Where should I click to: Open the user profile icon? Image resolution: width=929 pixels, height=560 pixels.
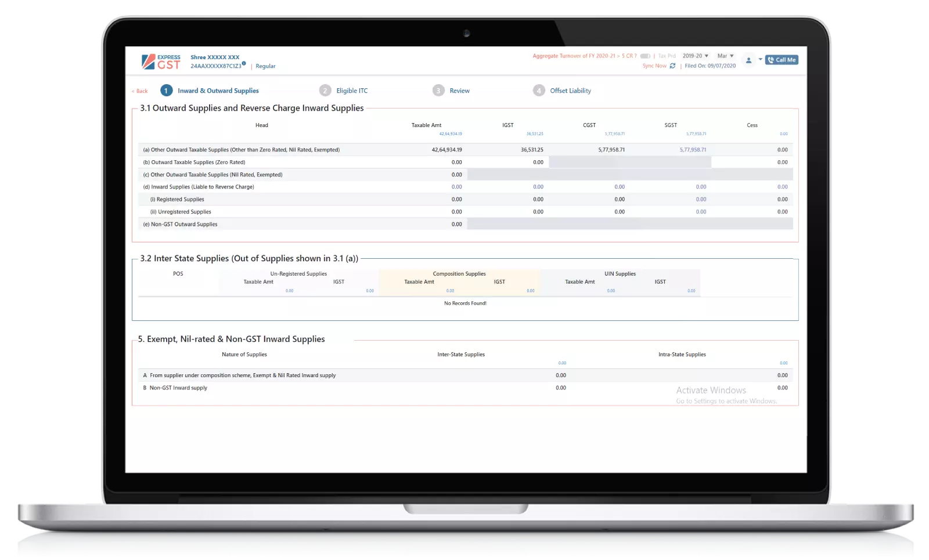(748, 60)
